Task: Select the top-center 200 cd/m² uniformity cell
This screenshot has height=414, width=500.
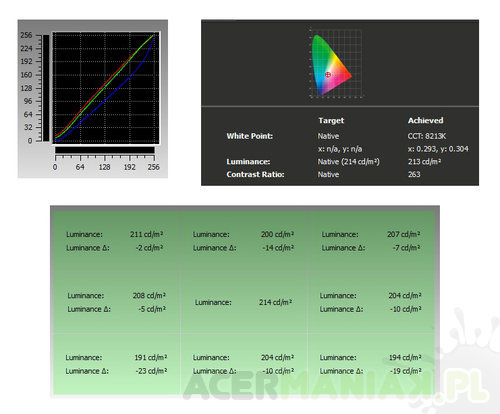Action: pyautogui.click(x=244, y=241)
